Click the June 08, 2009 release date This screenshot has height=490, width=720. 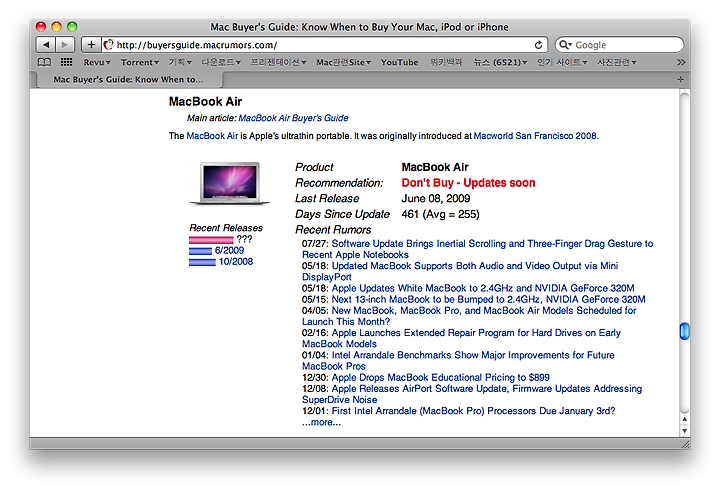pyautogui.click(x=436, y=198)
